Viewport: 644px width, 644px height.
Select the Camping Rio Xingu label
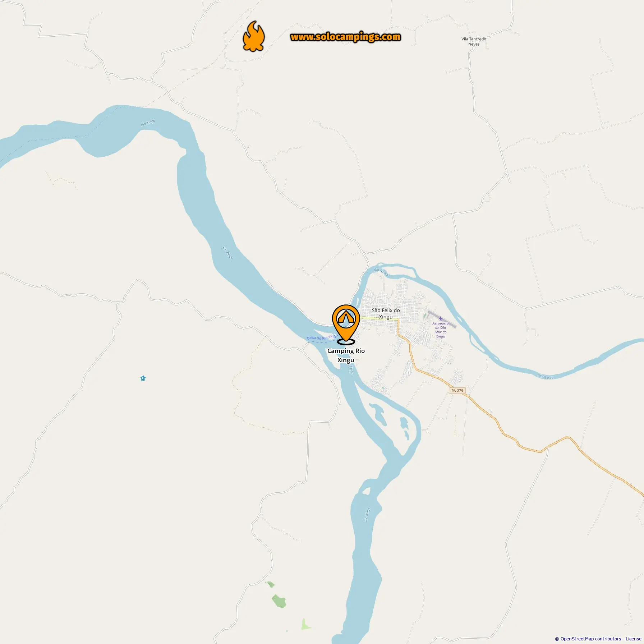(x=346, y=355)
